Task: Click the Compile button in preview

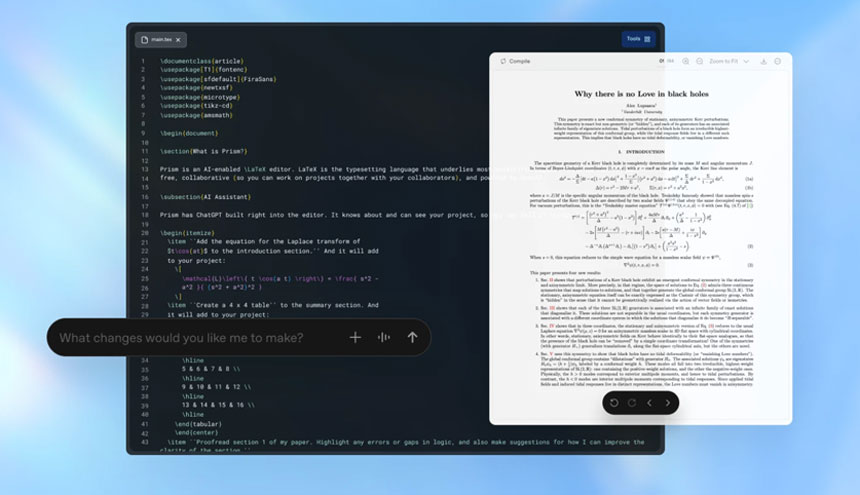Action: 516,61
